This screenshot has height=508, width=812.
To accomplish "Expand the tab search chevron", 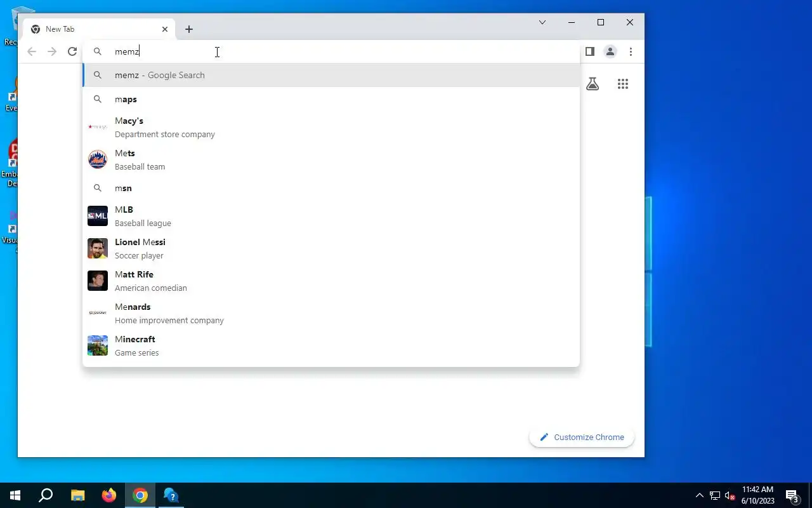I will click(x=542, y=22).
